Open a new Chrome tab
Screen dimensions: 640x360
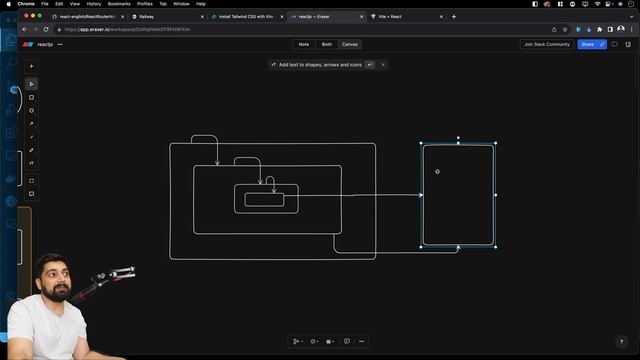[x=454, y=17]
